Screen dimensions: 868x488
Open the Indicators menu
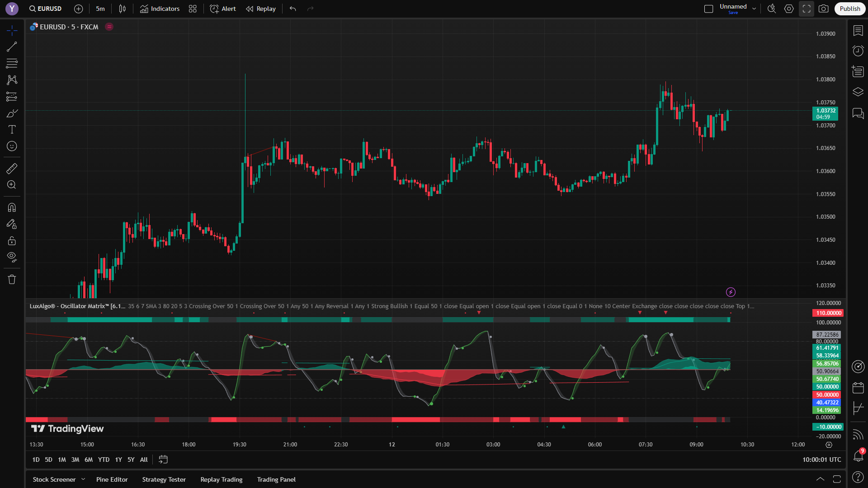click(160, 9)
